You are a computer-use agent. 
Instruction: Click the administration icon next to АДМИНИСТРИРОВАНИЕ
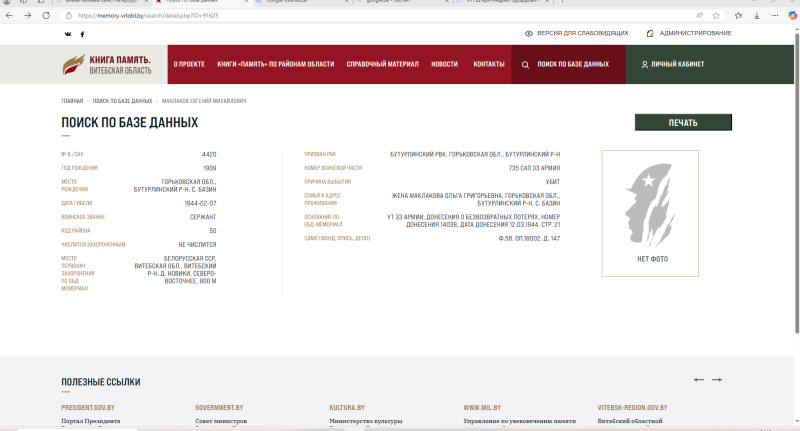pos(650,33)
